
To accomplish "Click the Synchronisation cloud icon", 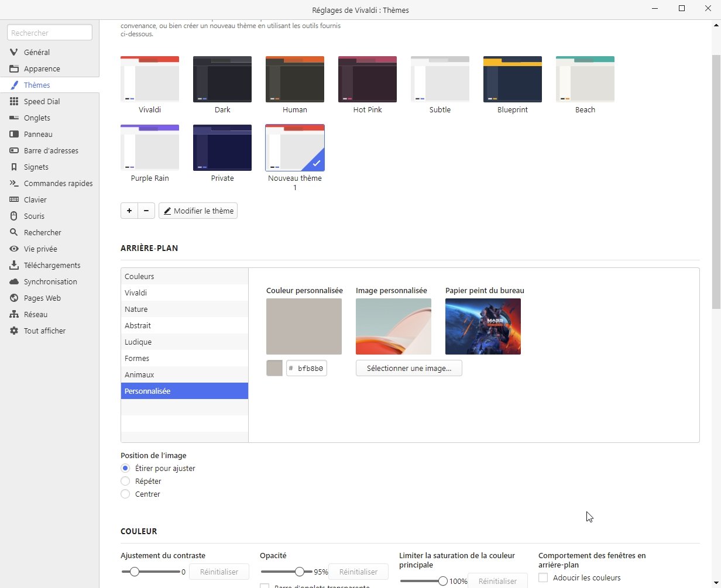I will 14,281.
